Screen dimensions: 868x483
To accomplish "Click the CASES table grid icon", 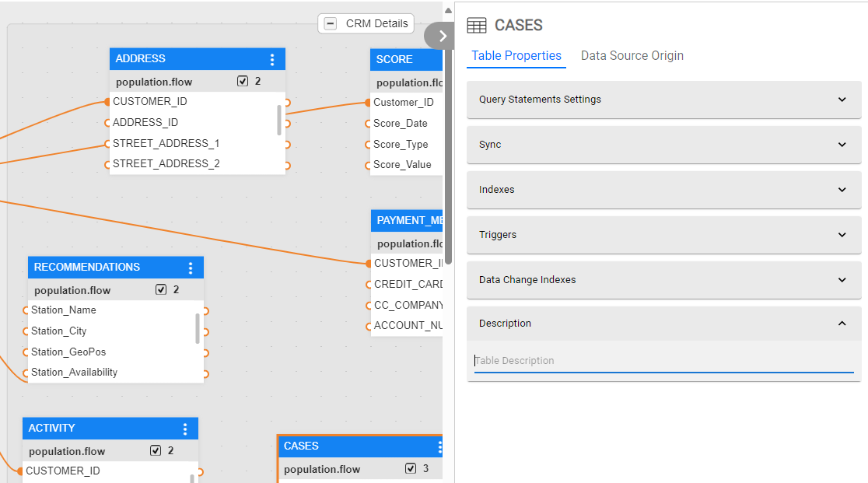I will point(476,26).
